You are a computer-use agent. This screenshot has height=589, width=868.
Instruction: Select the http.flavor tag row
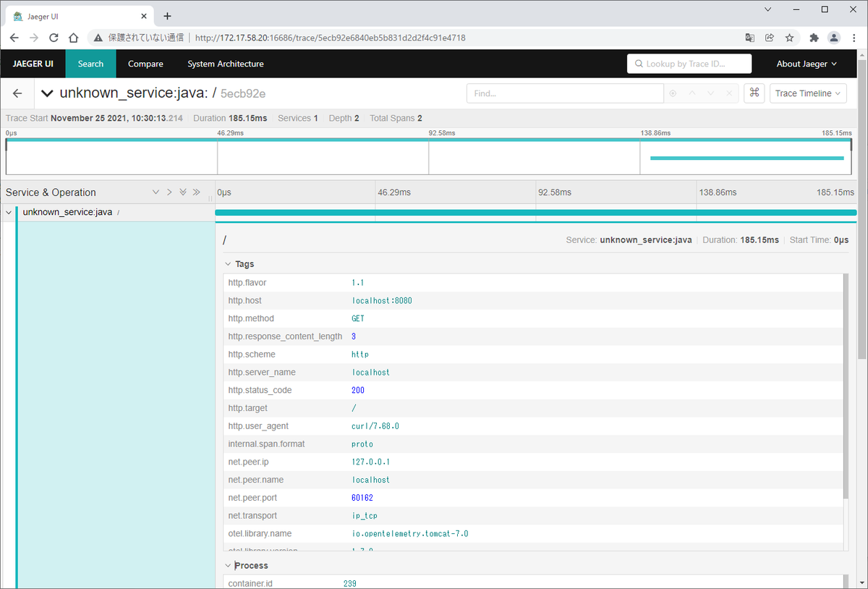(534, 282)
